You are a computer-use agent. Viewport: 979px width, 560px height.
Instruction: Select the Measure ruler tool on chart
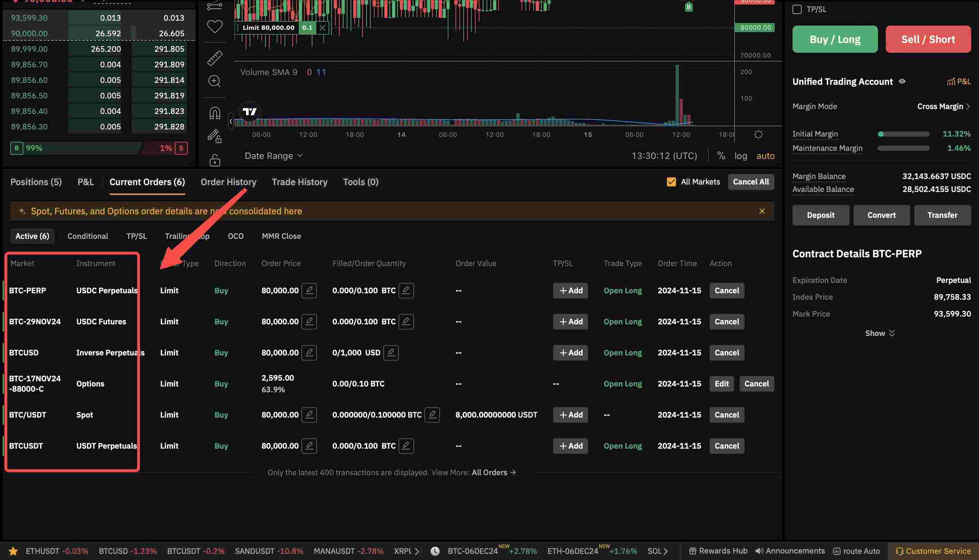coord(215,58)
